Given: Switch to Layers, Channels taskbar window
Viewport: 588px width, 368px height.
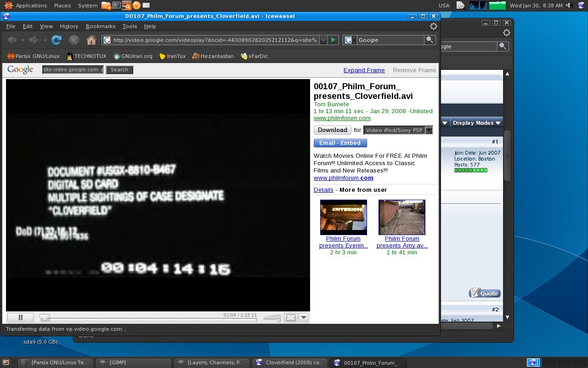Looking at the screenshot, I should point(211,362).
